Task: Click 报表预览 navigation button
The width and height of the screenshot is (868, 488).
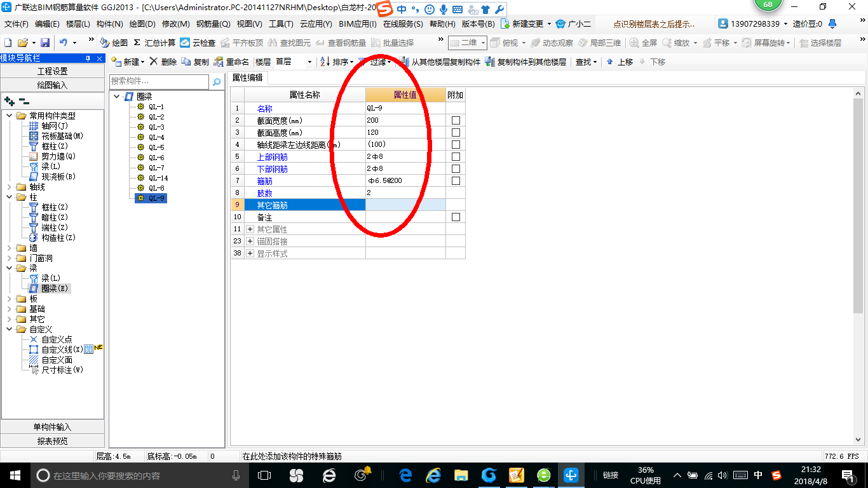Action: pos(53,440)
